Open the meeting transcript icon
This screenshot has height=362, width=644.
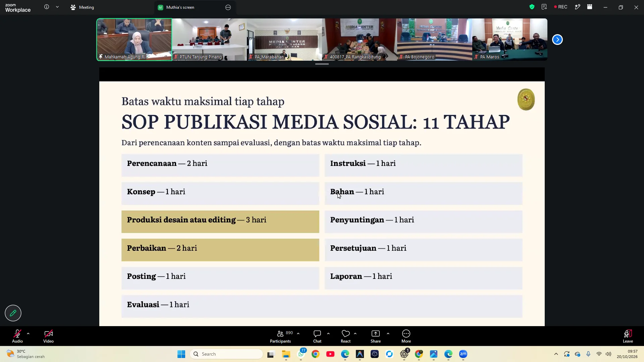(x=544, y=7)
